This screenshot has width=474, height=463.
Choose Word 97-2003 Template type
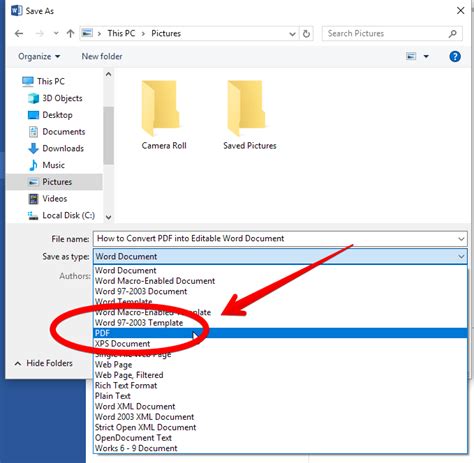[x=280, y=323]
